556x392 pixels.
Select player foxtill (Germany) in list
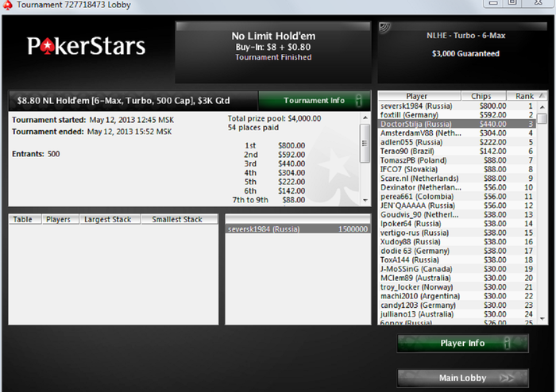coord(457,115)
